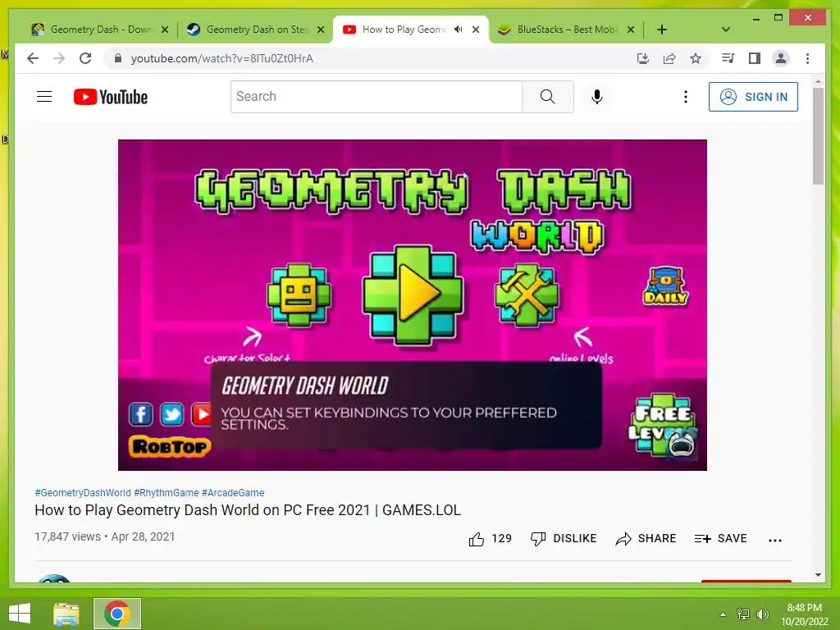
Task: Open the Chrome profile avatar
Action: tap(781, 58)
